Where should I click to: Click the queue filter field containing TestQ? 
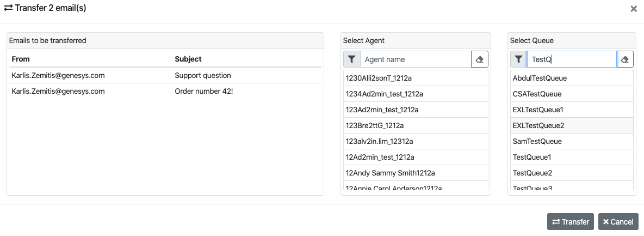(x=571, y=59)
